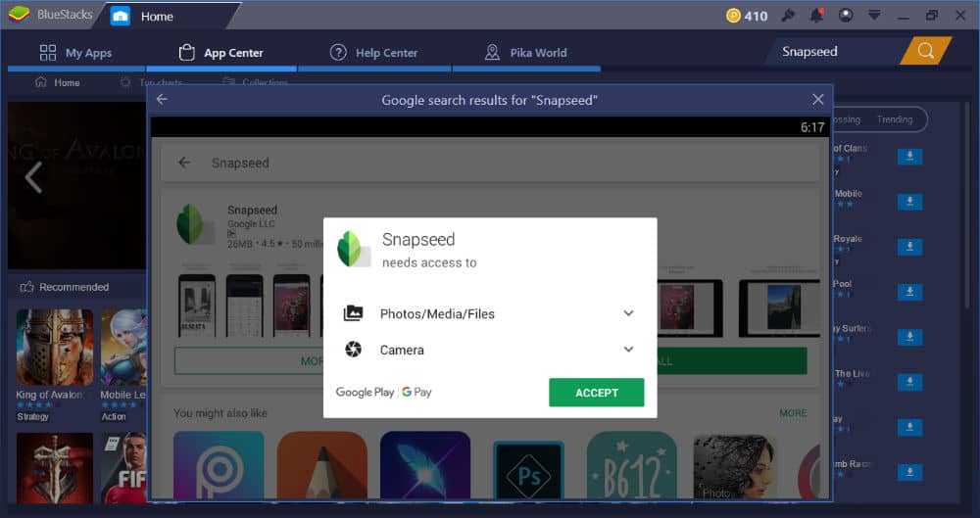
Task: Click the Photos/Media/Files folder icon
Action: [353, 313]
